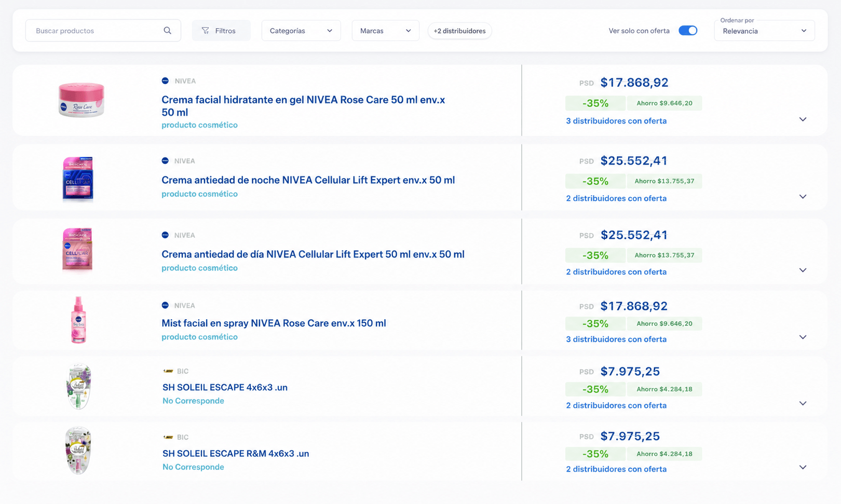Click 'No Corresponde' under SH SOLEIL ESCAPE R&M

[x=193, y=467]
